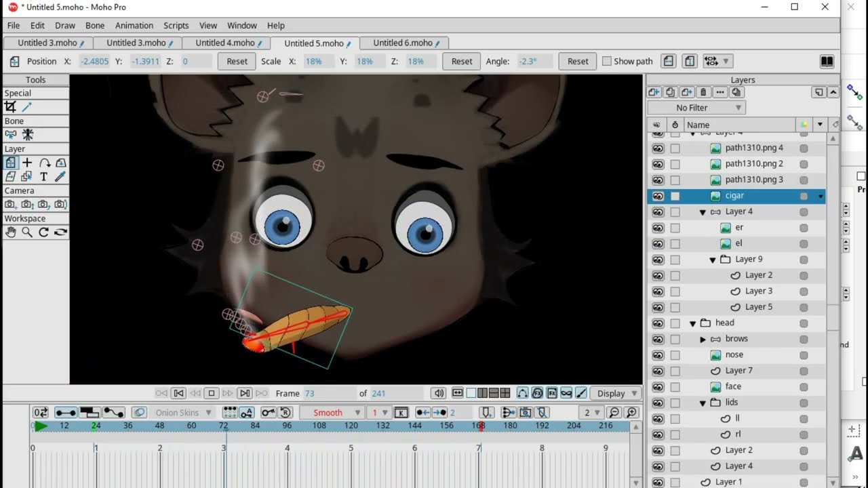Select the Track Camera tool
This screenshot has width=868, height=488.
(x=11, y=205)
